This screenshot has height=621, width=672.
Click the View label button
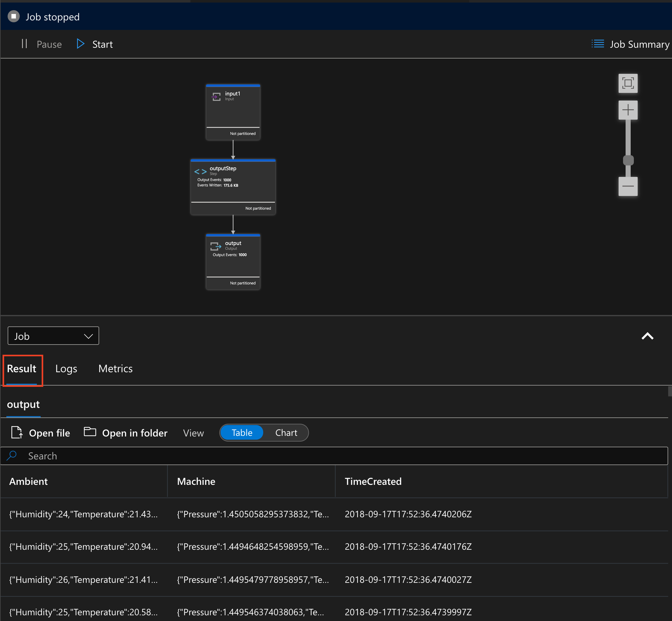(x=194, y=432)
